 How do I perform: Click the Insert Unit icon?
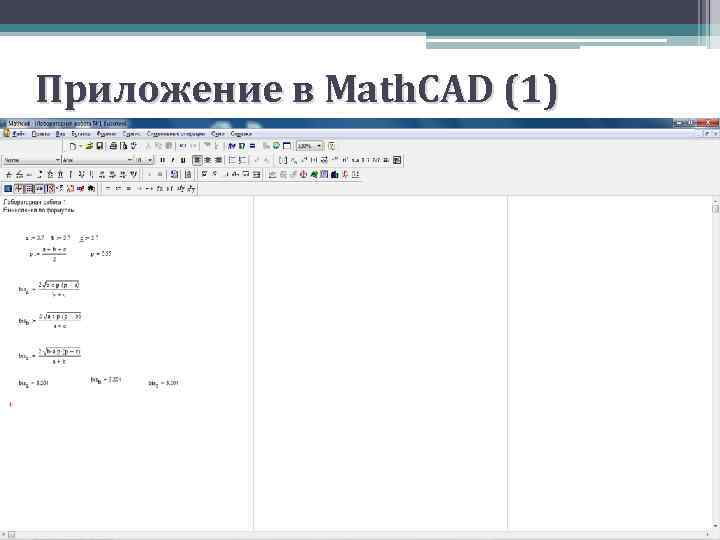click(242, 146)
